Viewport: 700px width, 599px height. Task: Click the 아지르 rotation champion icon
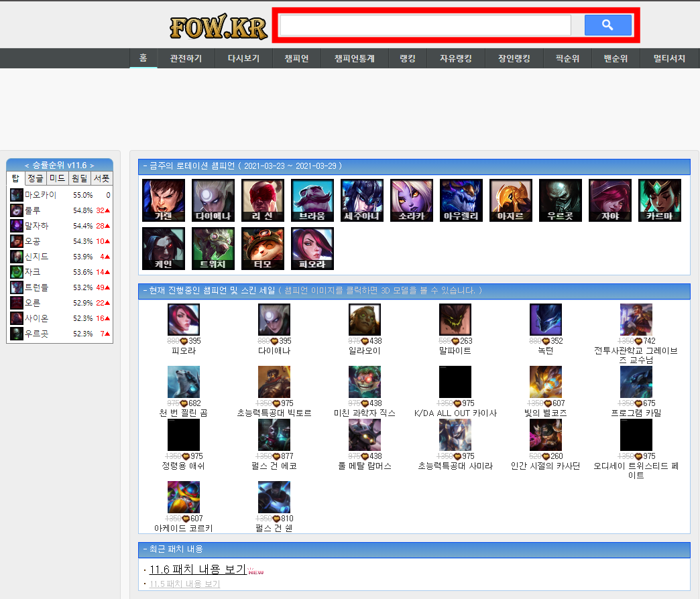pyautogui.click(x=511, y=200)
